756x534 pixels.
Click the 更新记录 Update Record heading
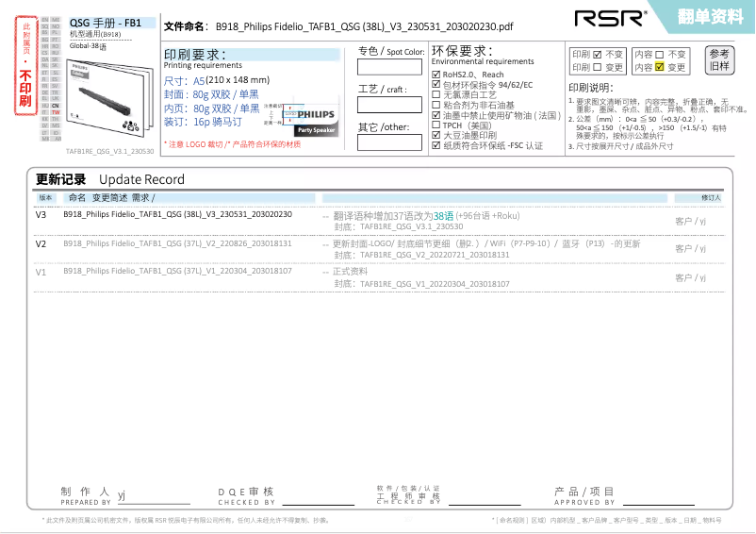pyautogui.click(x=109, y=179)
